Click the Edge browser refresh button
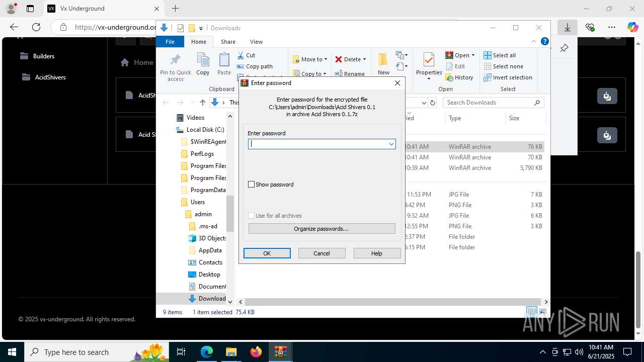Viewport: 644px width, 362px height. pos(36,27)
